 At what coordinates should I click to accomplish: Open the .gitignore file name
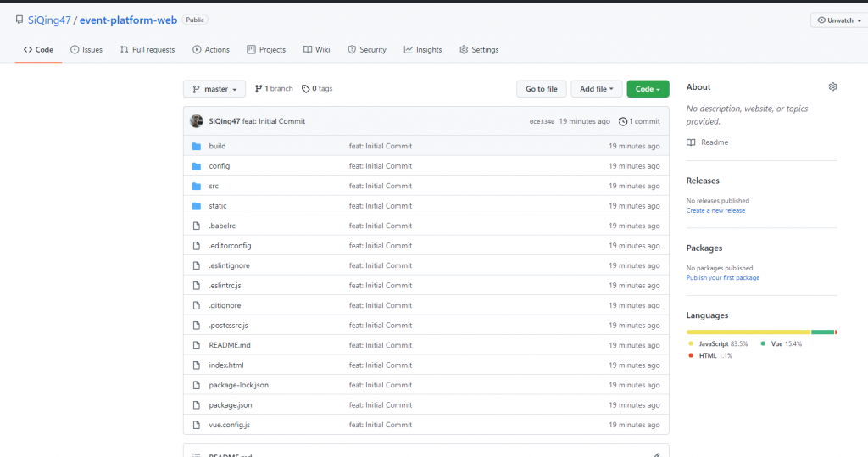[225, 306]
